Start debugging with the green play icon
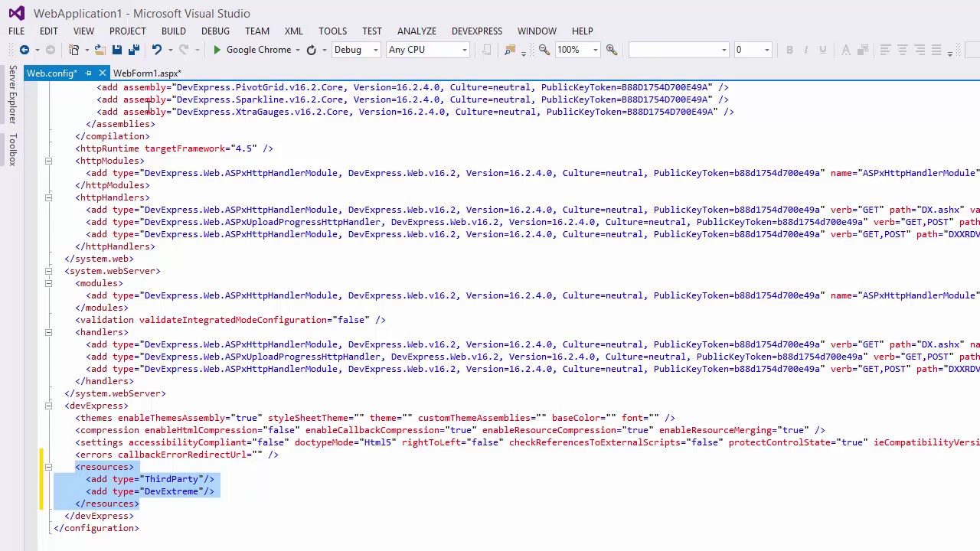980x551 pixels. click(x=217, y=50)
